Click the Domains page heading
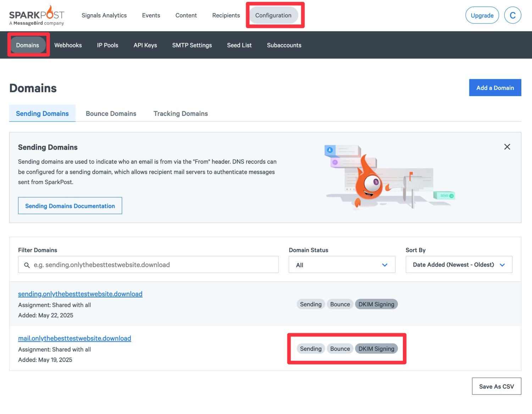 coord(33,88)
